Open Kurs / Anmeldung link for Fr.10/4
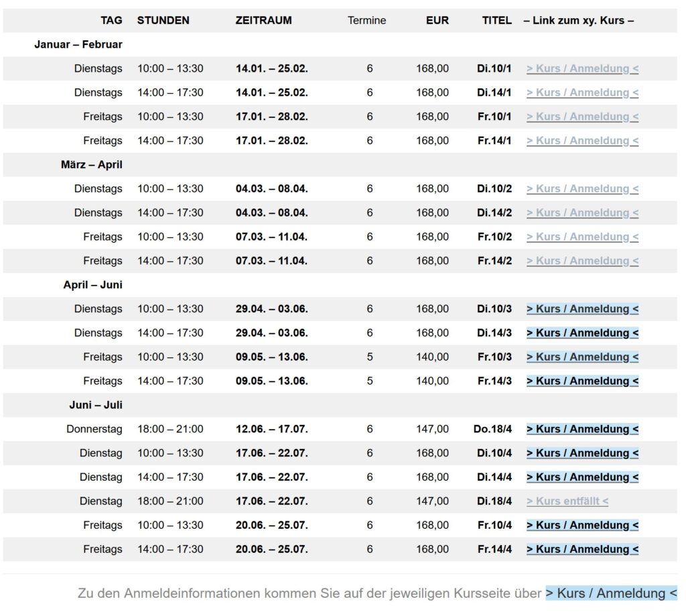This screenshot has width=686, height=616. pyautogui.click(x=582, y=526)
